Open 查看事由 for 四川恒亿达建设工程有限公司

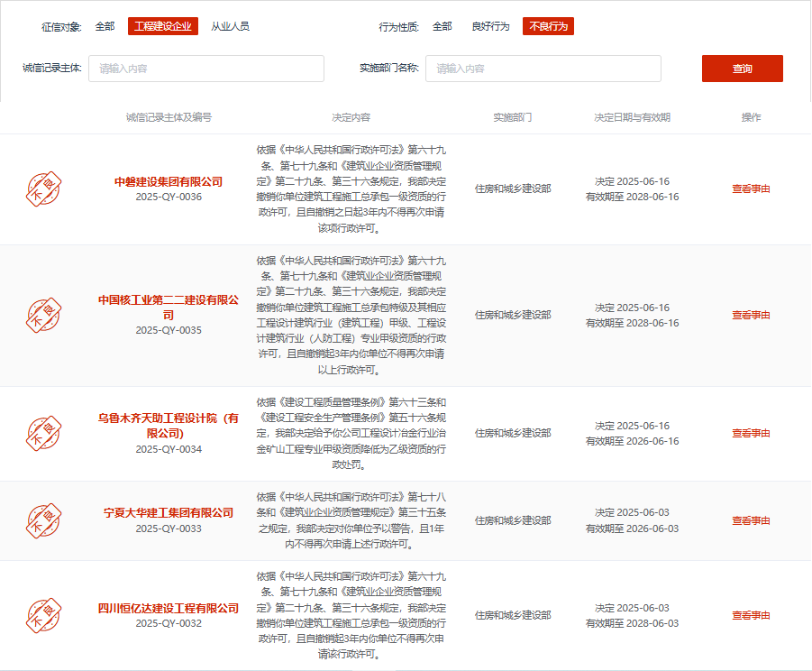752,615
